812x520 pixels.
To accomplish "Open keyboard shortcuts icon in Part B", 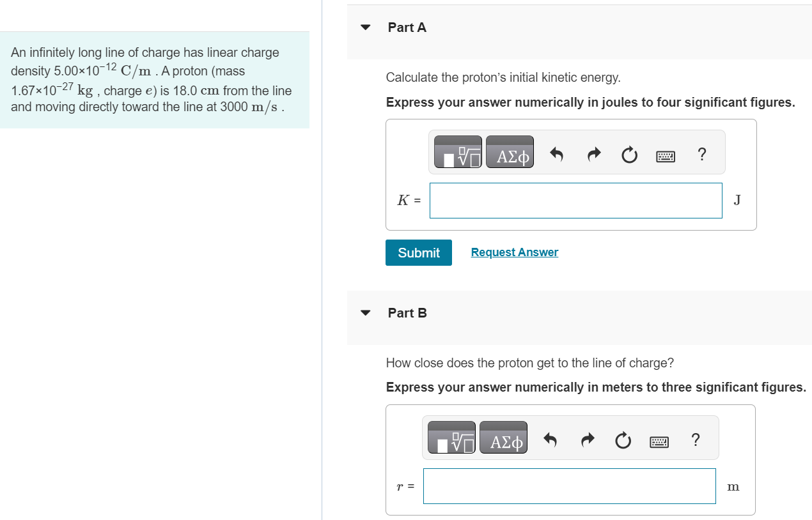I will coord(659,441).
